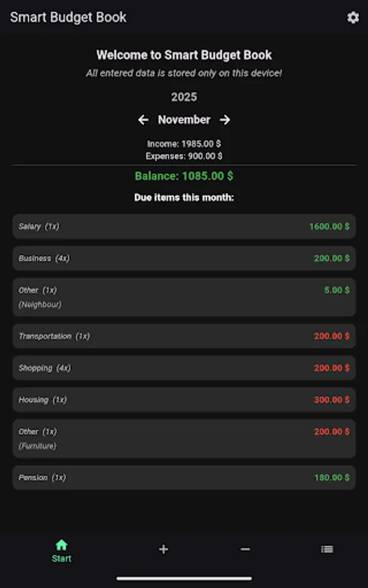
Task: Tap the bottom navigation gesture handle bar
Action: click(x=184, y=579)
